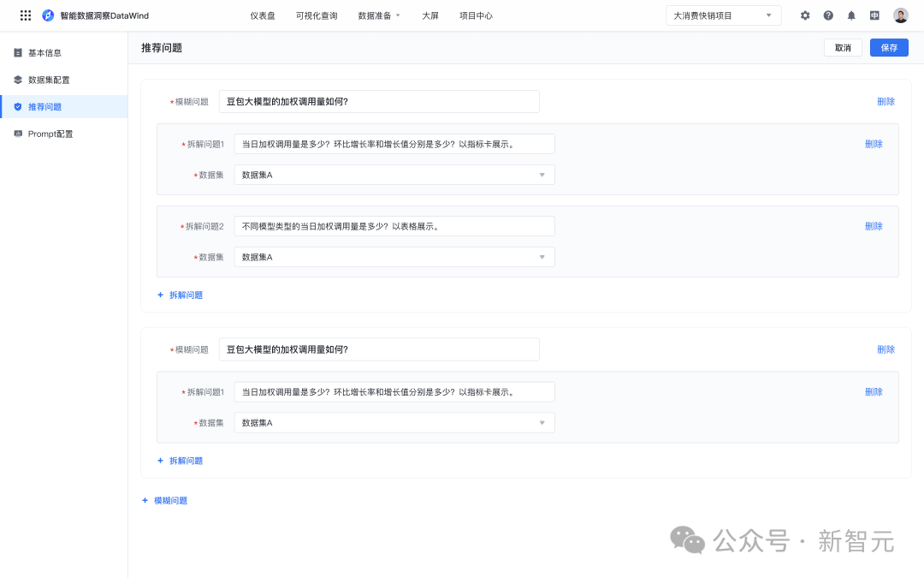Click the 取消 button

pyautogui.click(x=843, y=48)
